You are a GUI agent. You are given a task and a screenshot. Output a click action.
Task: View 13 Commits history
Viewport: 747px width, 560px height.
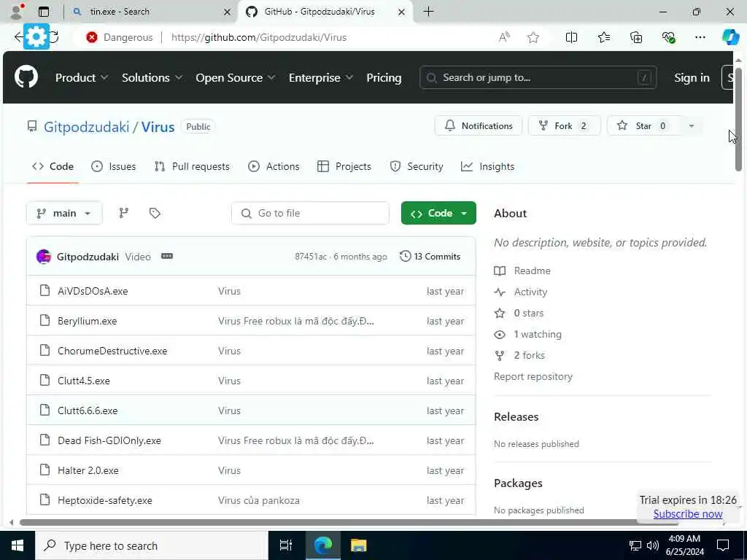(x=430, y=256)
